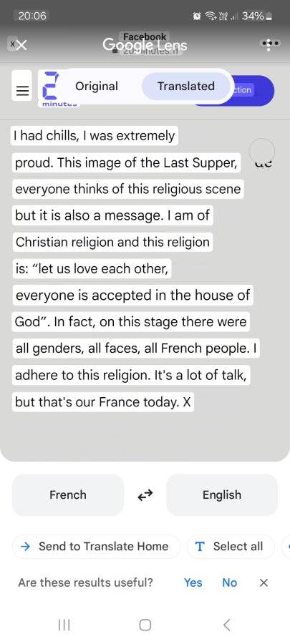The image size is (290, 644).
Task: Switch to Translated text view
Action: 186,87
